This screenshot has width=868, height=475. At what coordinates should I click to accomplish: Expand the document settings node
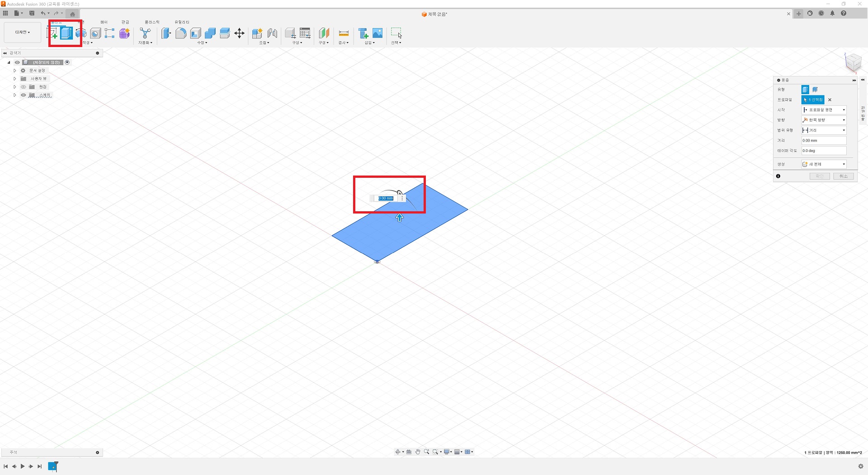pos(15,71)
